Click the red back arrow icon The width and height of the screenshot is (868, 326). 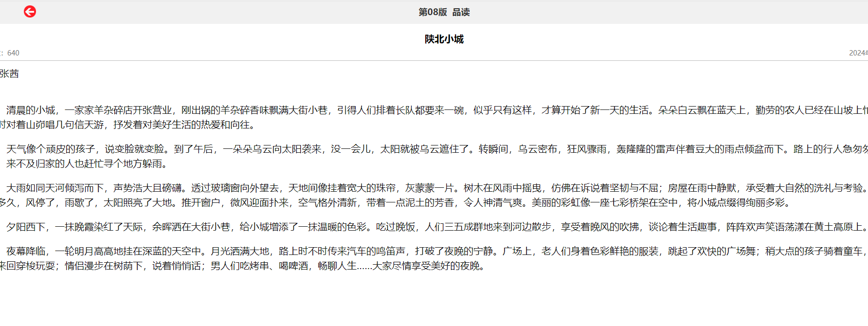click(x=30, y=12)
